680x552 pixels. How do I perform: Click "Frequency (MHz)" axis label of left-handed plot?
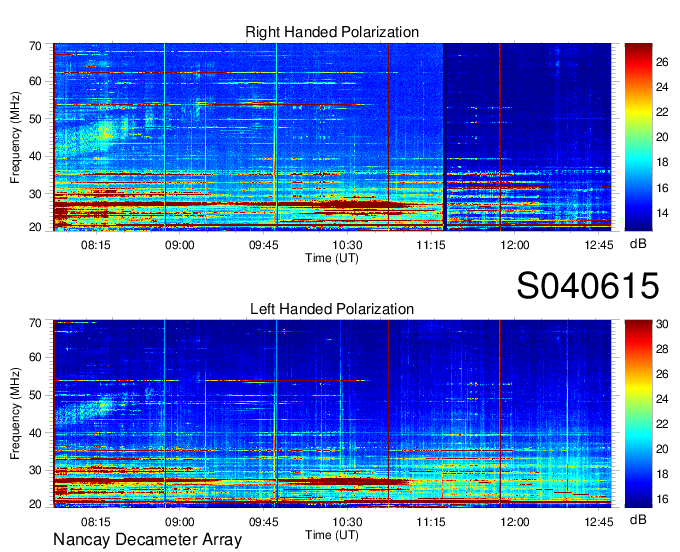click(x=15, y=414)
